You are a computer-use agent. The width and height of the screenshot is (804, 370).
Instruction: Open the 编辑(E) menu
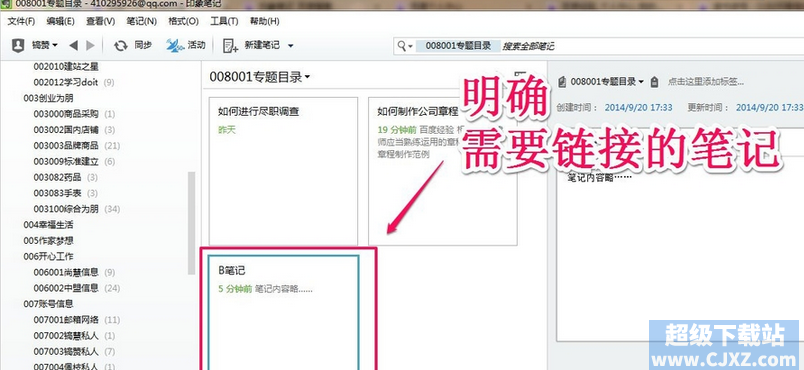[61, 22]
